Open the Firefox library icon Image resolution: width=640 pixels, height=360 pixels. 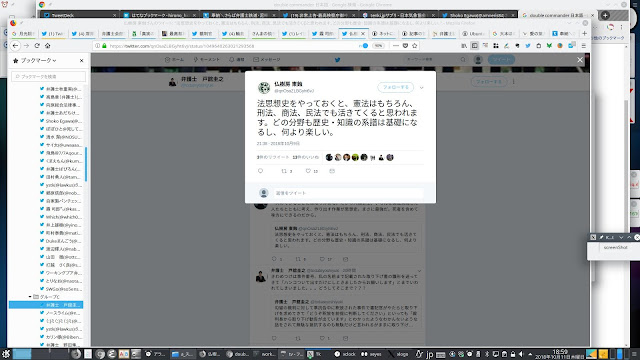[x=464, y=46]
